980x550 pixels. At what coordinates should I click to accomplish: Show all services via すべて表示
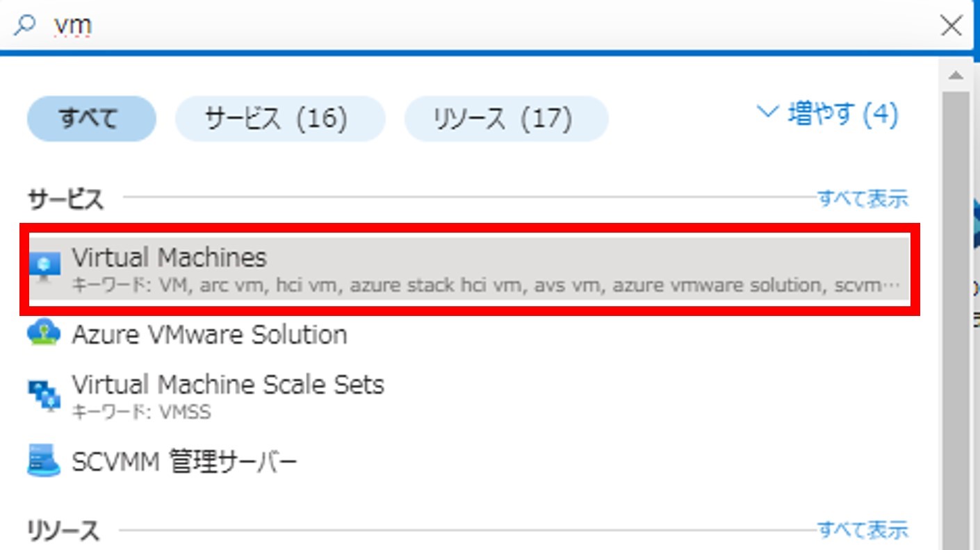click(x=862, y=199)
